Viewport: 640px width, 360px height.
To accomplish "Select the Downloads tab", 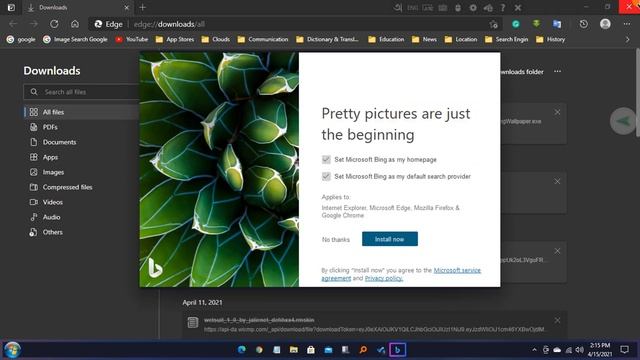I will 78,7.
